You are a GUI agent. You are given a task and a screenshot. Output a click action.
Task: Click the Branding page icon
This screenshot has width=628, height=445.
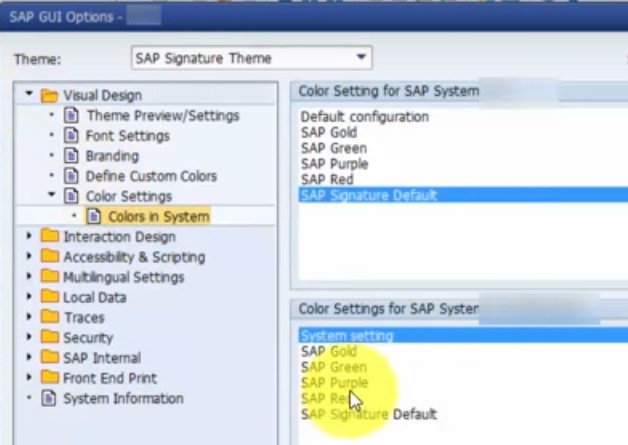[71, 155]
